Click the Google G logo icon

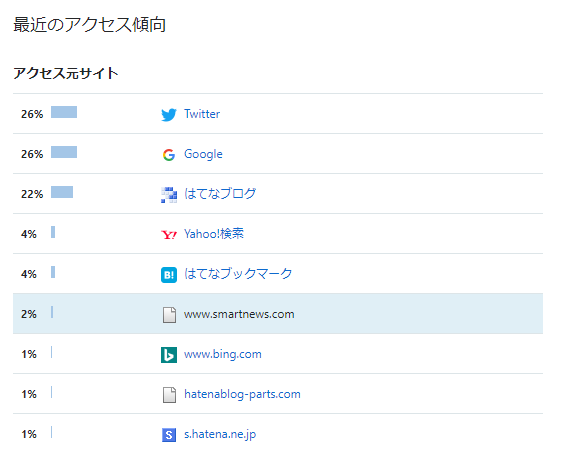coord(169,154)
